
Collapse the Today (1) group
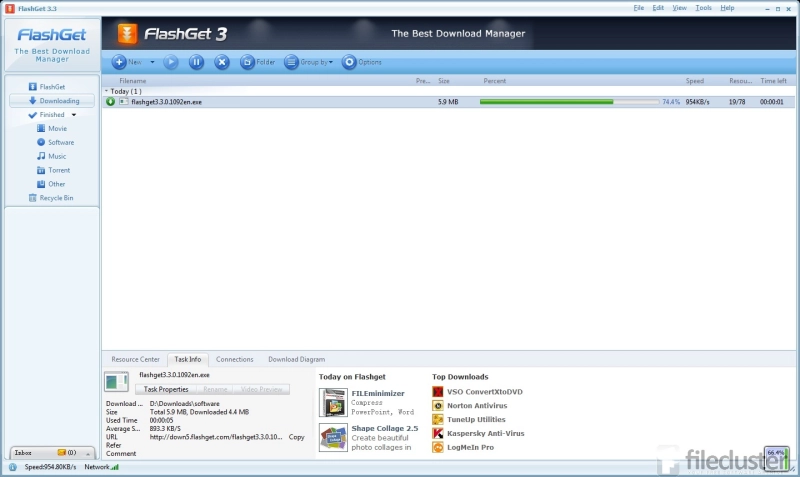pyautogui.click(x=107, y=91)
